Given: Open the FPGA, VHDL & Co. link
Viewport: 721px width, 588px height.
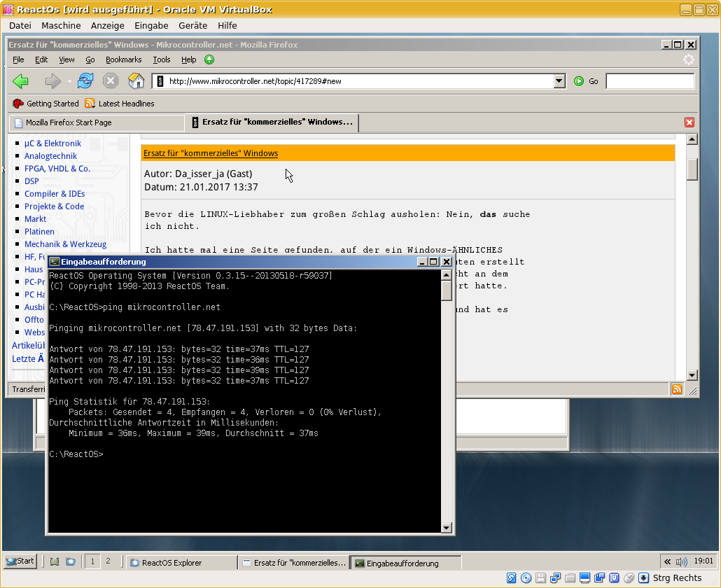Looking at the screenshot, I should point(57,169).
